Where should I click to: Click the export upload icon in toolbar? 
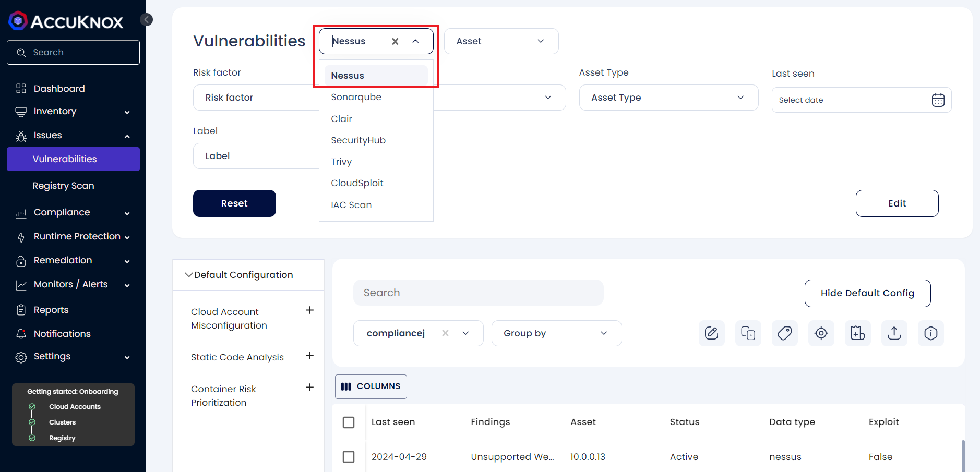pyautogui.click(x=894, y=333)
